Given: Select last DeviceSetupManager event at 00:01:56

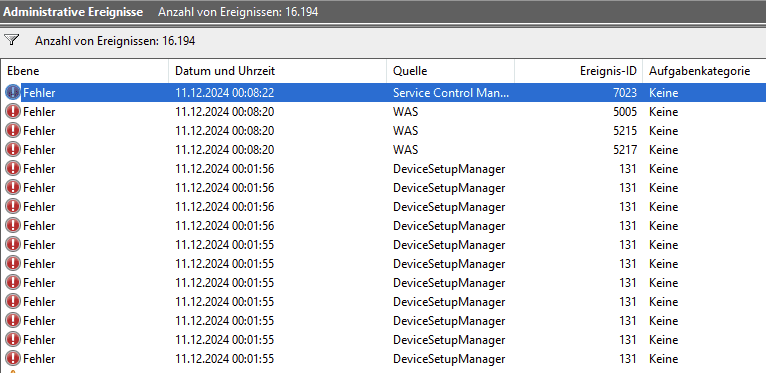Looking at the screenshot, I should click(x=384, y=226).
